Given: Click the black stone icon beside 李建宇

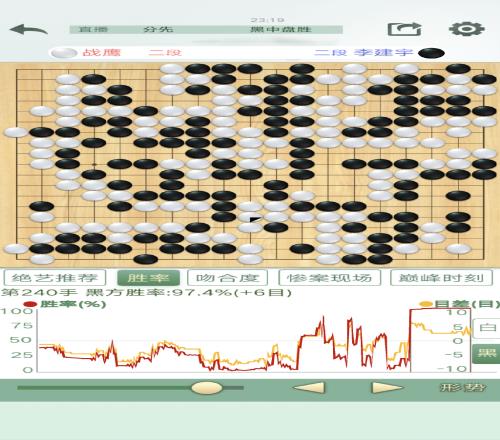Looking at the screenshot, I should pos(431,53).
